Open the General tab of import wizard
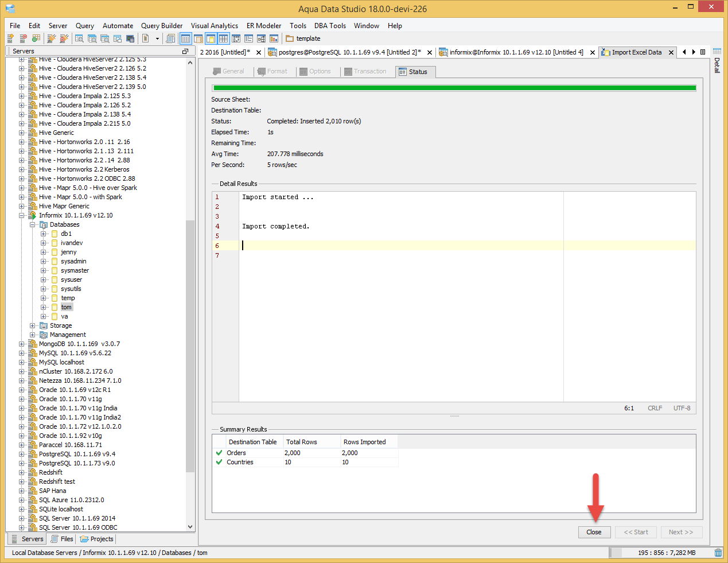The image size is (728, 563). click(x=228, y=71)
